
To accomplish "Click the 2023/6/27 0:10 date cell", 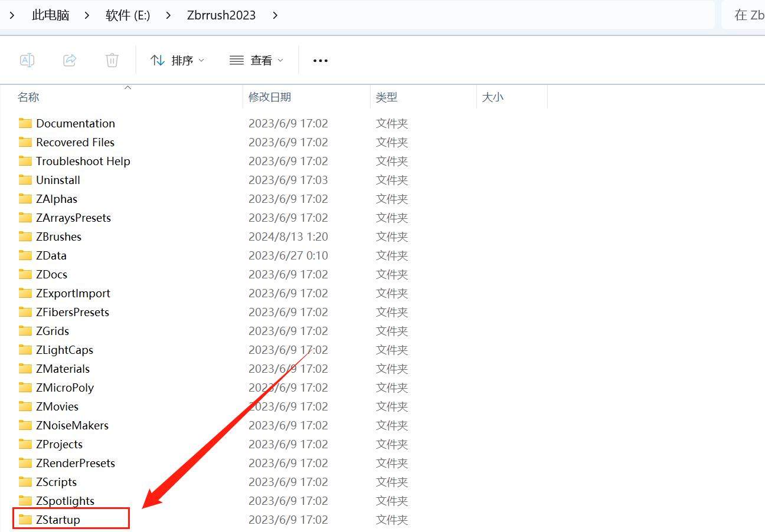I will 288,255.
